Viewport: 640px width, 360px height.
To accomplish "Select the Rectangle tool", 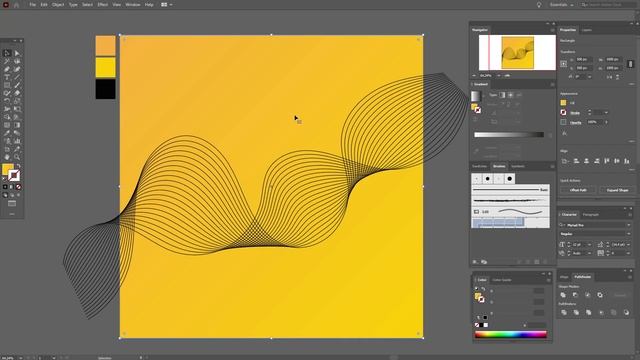I will coord(7,85).
